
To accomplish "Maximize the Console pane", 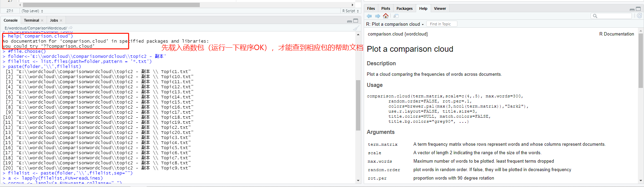I will 356,21.
